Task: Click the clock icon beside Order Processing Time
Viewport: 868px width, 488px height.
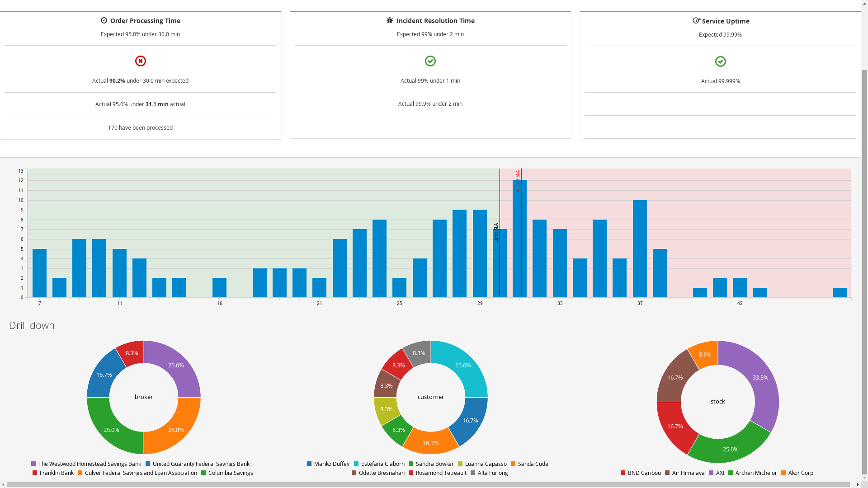Action: [x=104, y=20]
